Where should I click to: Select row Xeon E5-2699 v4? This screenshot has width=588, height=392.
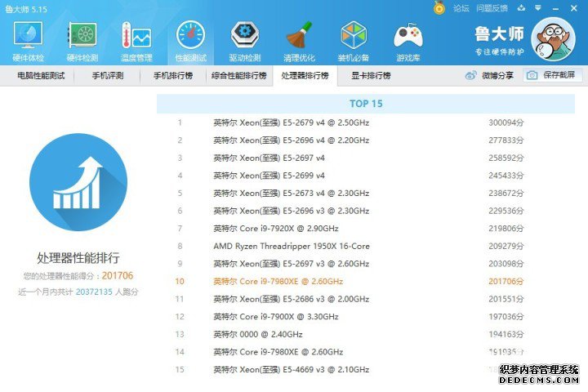point(366,176)
